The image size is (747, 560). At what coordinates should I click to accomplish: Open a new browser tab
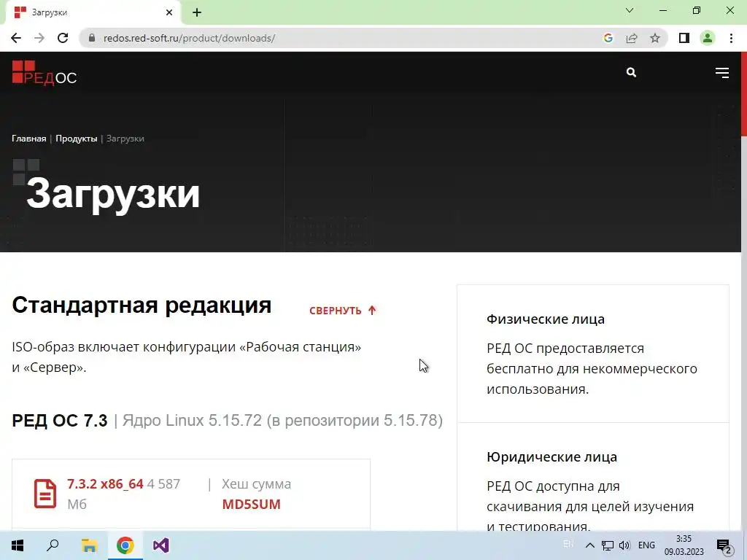(x=197, y=12)
